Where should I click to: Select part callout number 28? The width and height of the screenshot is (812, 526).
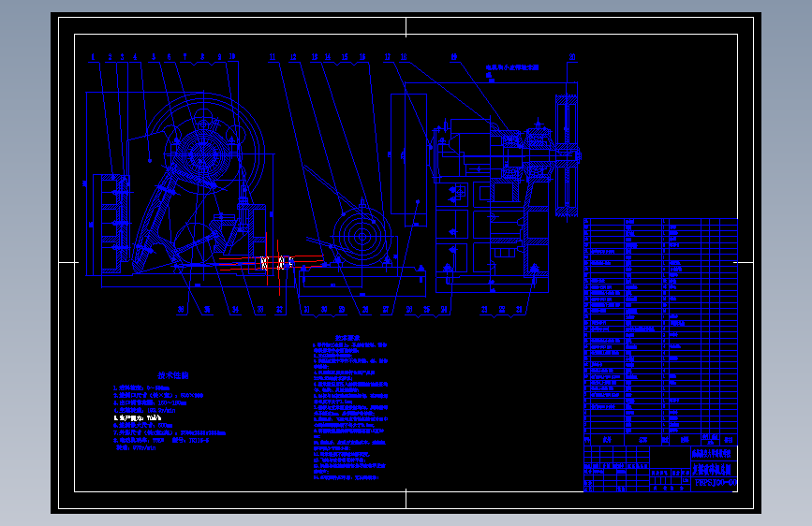(365, 310)
